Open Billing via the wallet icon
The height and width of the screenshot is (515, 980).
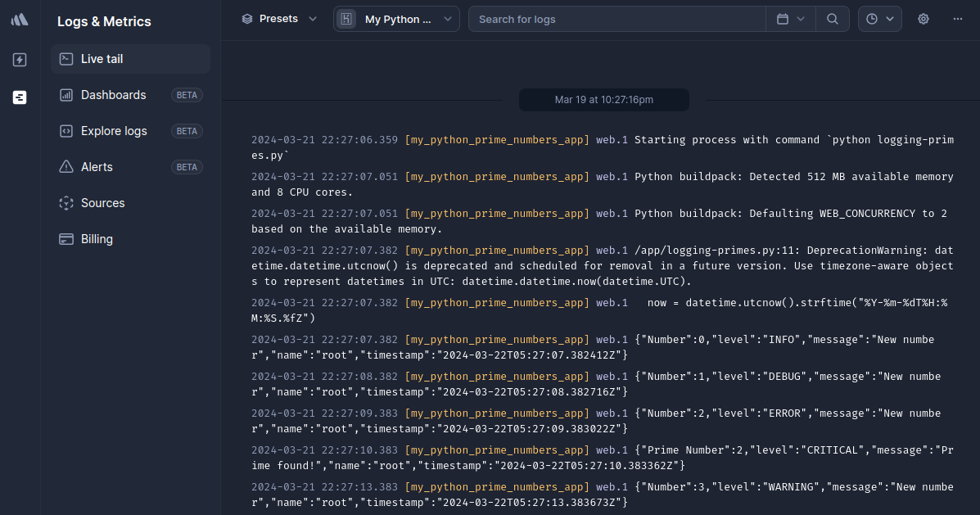click(x=65, y=239)
